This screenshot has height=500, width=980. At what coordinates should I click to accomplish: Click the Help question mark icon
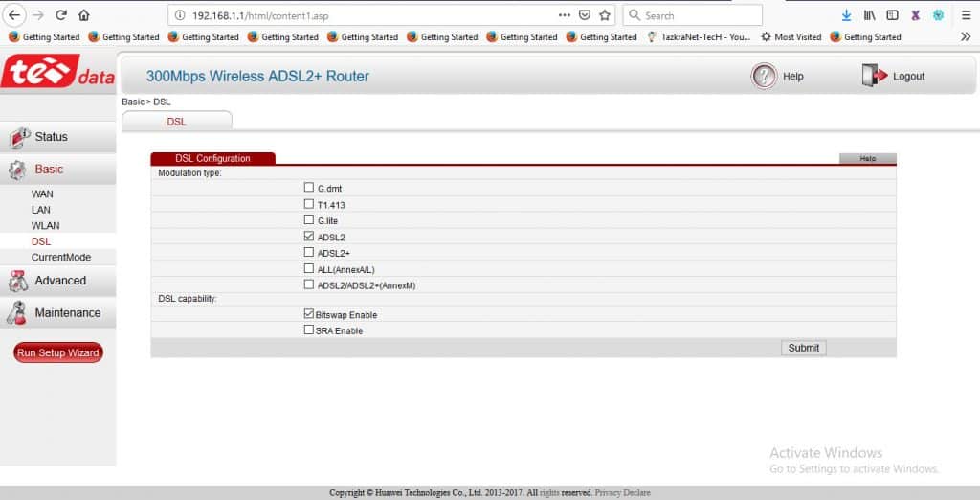[x=764, y=77]
